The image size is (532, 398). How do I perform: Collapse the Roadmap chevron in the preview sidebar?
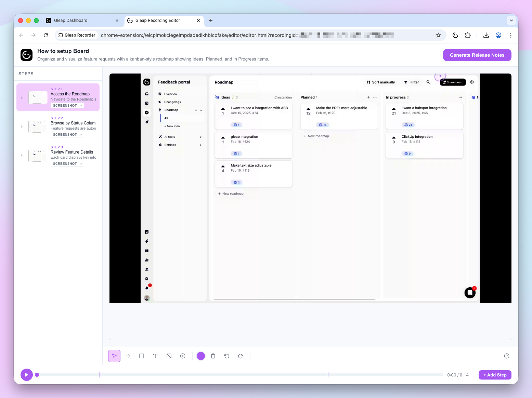pos(201,110)
